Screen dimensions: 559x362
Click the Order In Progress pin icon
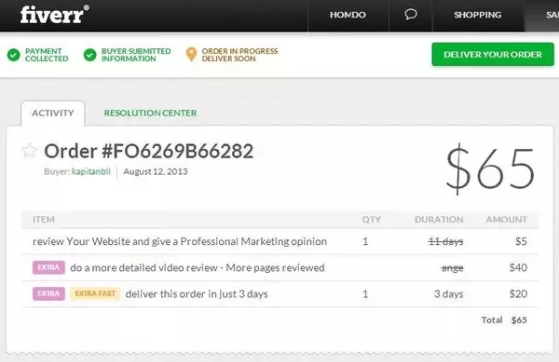point(191,55)
